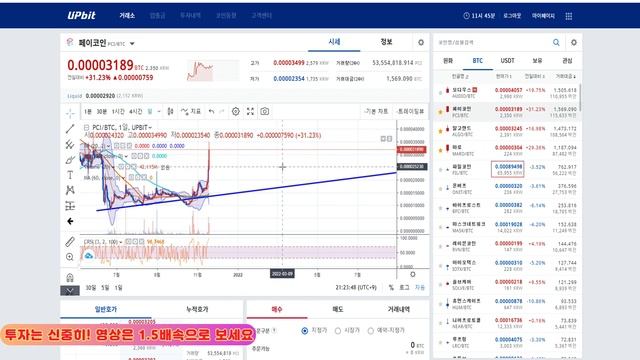The width and height of the screenshot is (640, 360).
Task: Sort the list by 한글명 column
Action: (460, 76)
